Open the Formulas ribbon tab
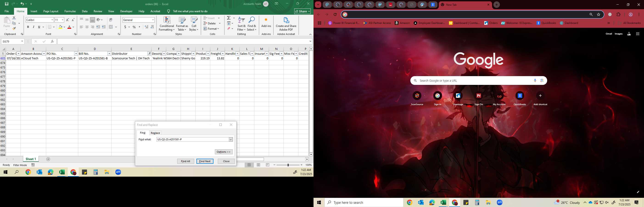This screenshot has width=644, height=207. (70, 11)
